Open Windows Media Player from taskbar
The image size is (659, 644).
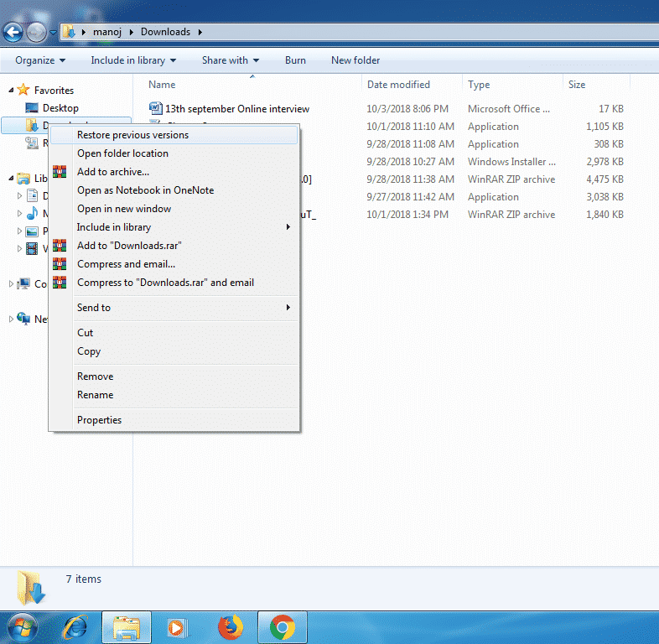(x=178, y=628)
